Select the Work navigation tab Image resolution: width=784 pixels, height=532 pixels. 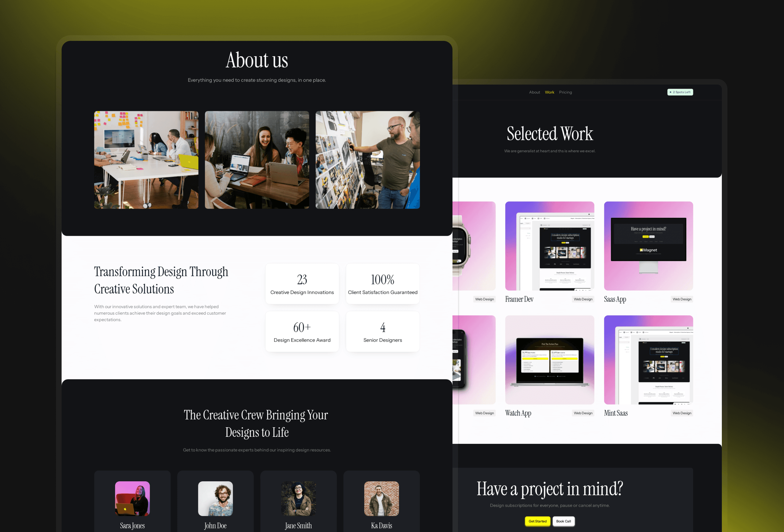click(549, 92)
